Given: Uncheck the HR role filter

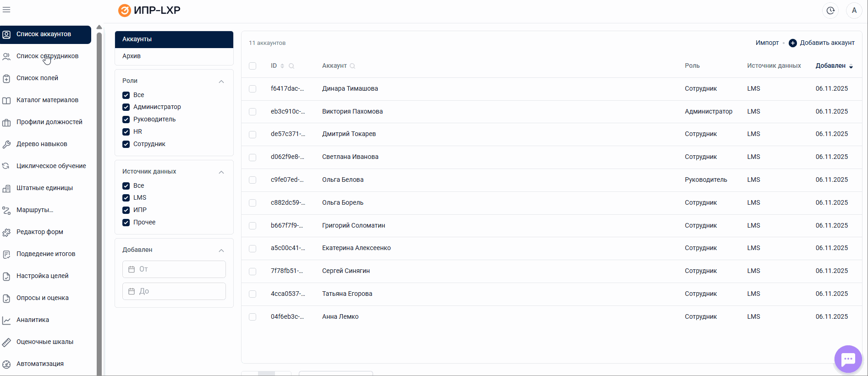Looking at the screenshot, I should (126, 132).
